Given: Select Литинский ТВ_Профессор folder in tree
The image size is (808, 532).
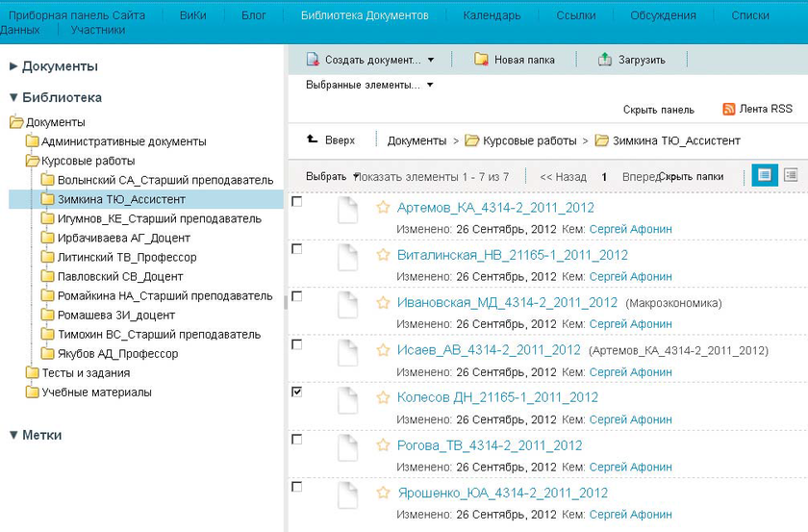Looking at the screenshot, I should [x=127, y=258].
